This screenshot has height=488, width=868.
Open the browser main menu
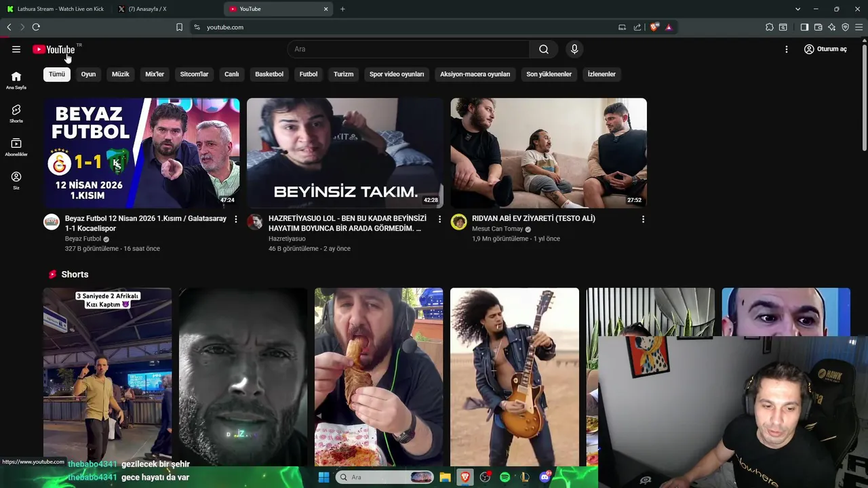(859, 27)
